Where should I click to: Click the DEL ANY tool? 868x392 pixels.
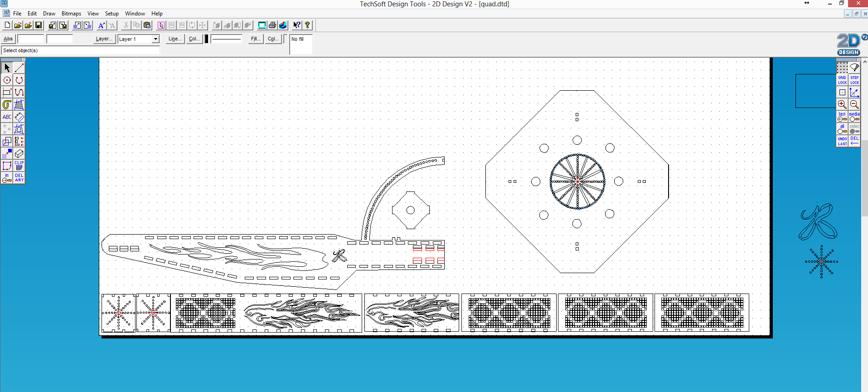(19, 178)
